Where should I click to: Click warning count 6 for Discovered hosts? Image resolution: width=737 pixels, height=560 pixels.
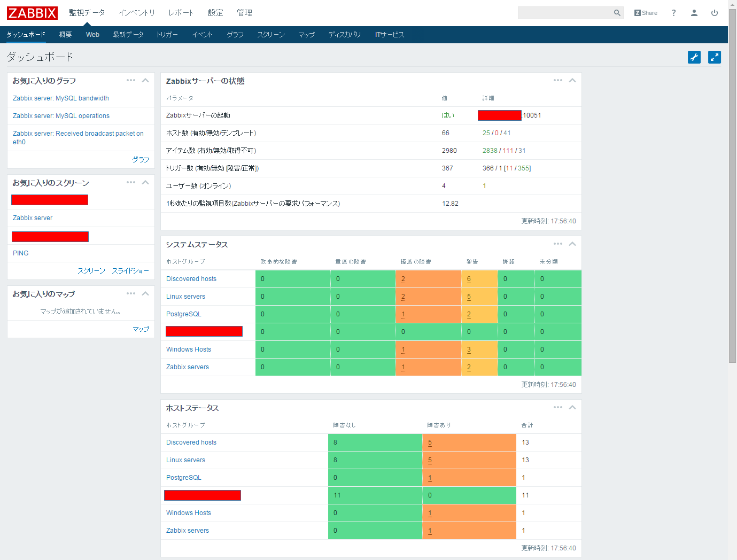[x=469, y=279]
